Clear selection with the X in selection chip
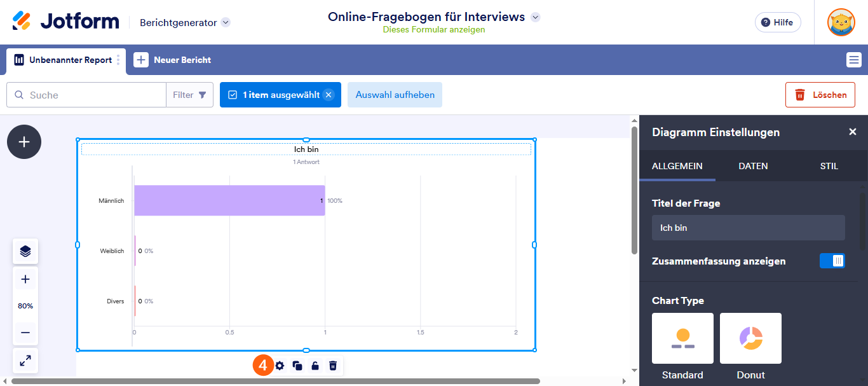 click(x=329, y=95)
